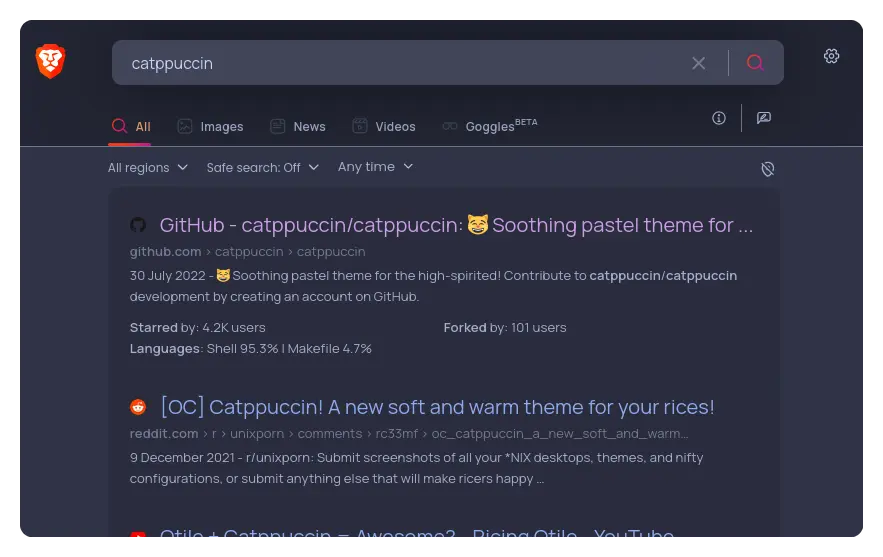Viewport: 883px width, 557px height.
Task: Click the Brave lion logo
Action: coord(51,61)
